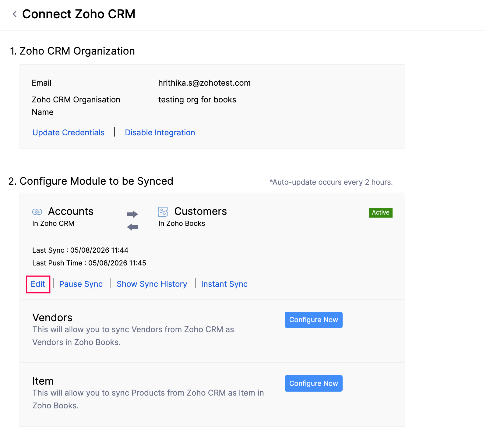
Task: Click the Last Push Time 05/08/2026 11:45
Action: click(x=117, y=263)
